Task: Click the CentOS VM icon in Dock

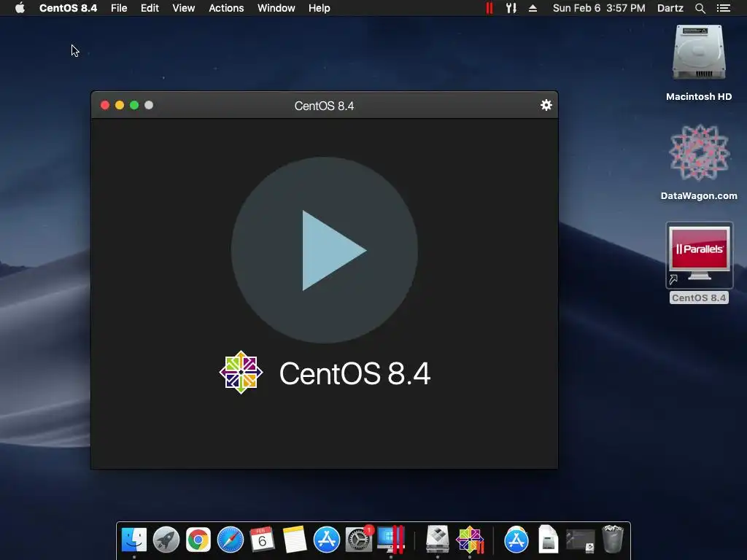Action: coord(470,540)
